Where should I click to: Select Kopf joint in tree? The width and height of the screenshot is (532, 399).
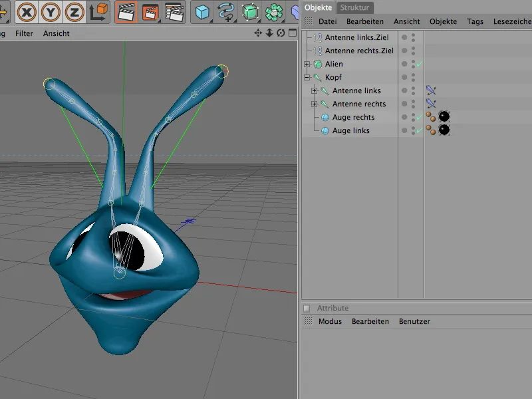point(333,77)
